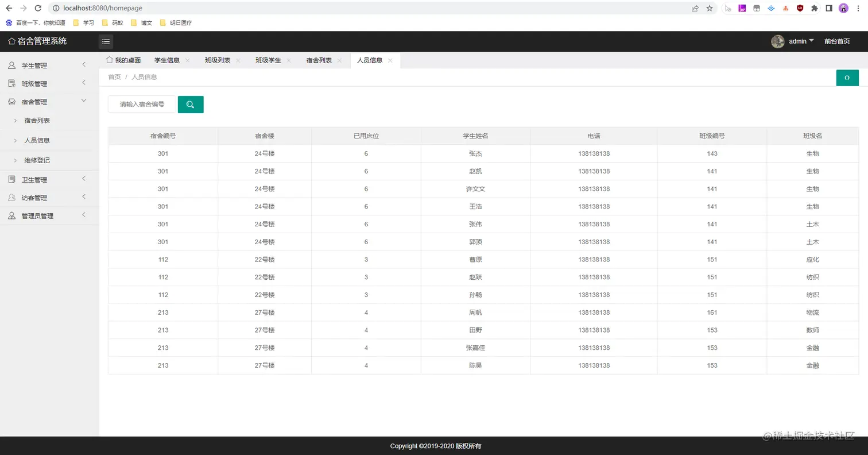Screen dimensions: 868x455
Task: Click the 学生管理 person icon in sidebar
Action: 11,65
